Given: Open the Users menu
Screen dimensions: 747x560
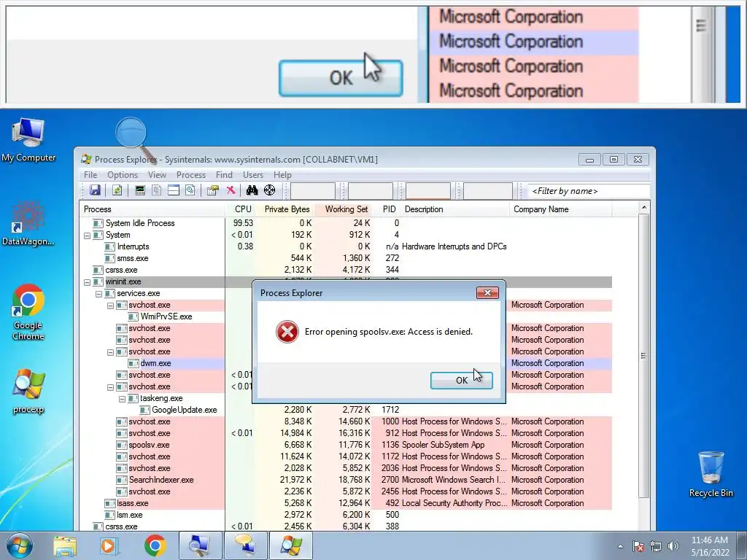Looking at the screenshot, I should click(x=253, y=175).
